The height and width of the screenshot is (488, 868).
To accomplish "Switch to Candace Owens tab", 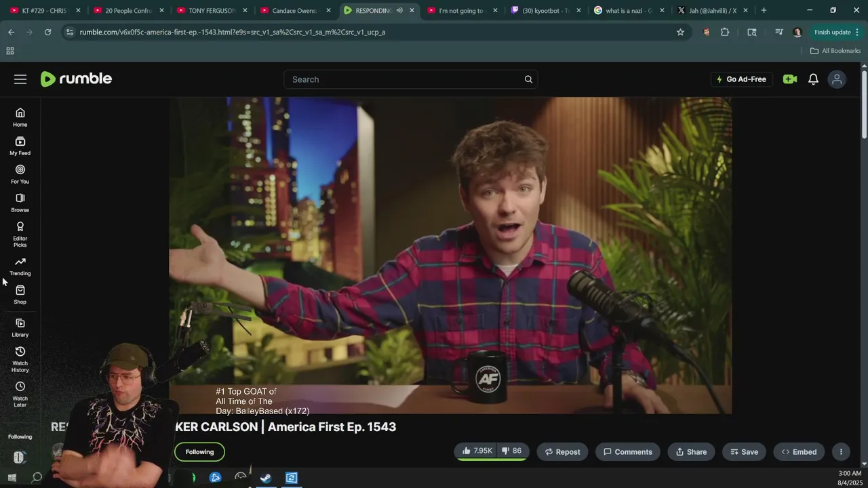I will tap(296, 10).
